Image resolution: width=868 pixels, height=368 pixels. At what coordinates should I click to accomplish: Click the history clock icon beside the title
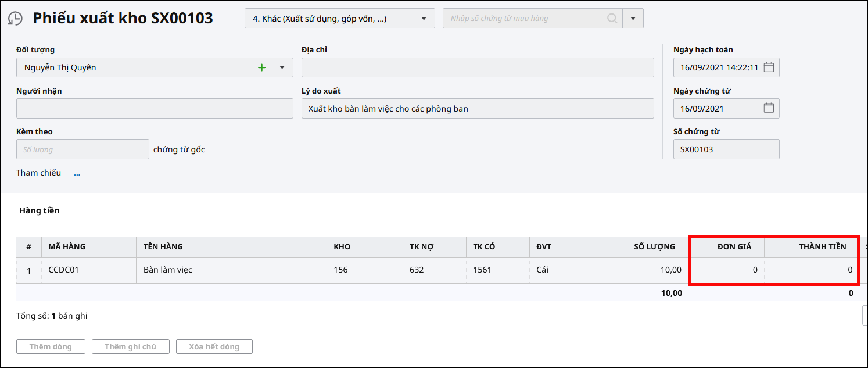click(x=15, y=19)
